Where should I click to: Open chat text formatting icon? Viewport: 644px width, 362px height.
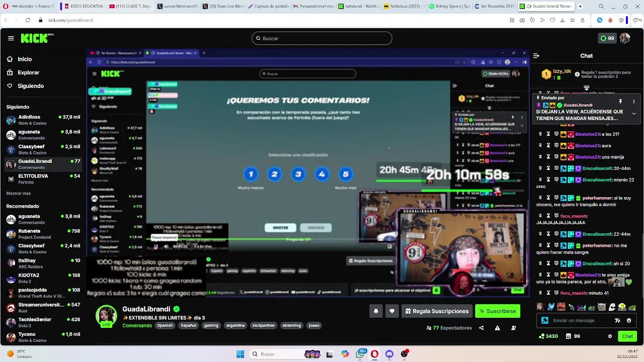pyautogui.click(x=617, y=320)
